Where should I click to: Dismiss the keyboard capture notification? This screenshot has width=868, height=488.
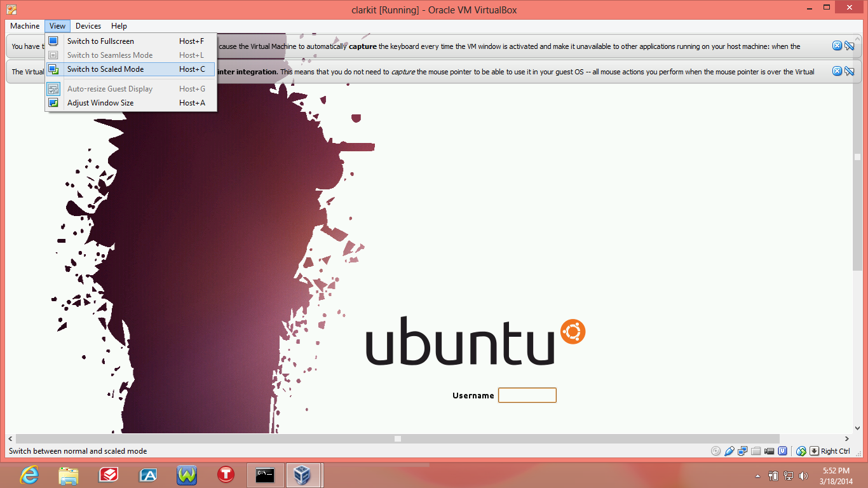[x=837, y=46]
